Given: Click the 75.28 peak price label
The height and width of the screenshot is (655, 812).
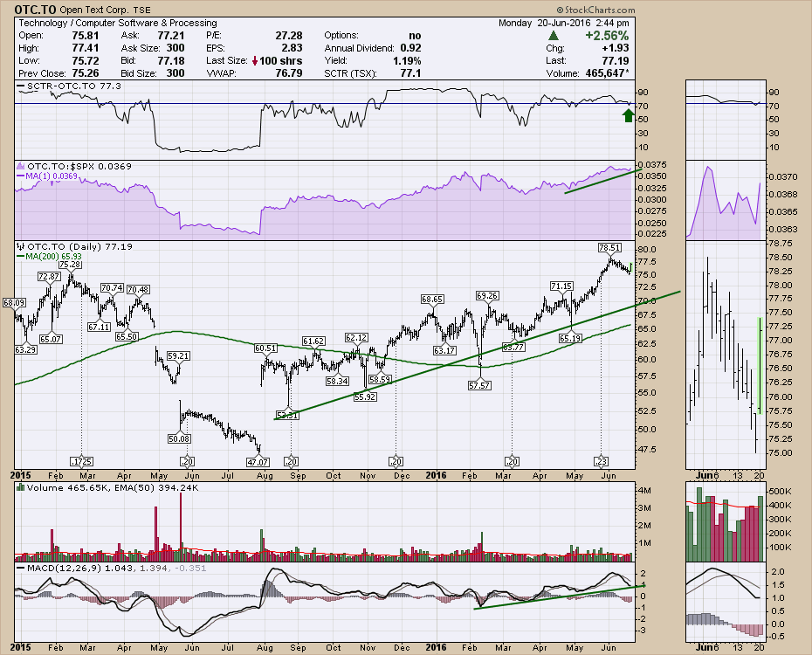Looking at the screenshot, I should coord(69,265).
